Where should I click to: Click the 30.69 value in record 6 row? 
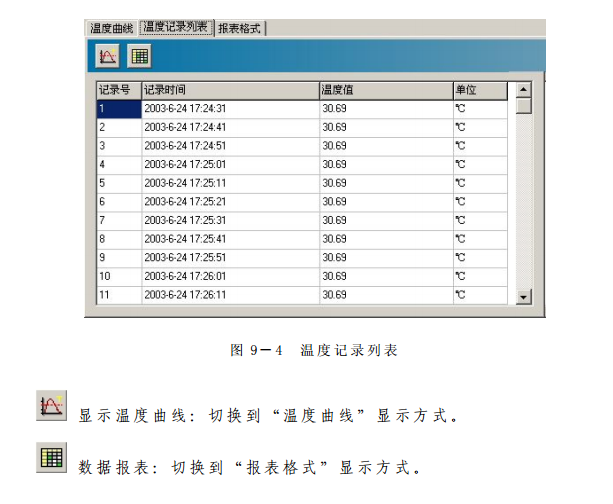click(x=386, y=202)
